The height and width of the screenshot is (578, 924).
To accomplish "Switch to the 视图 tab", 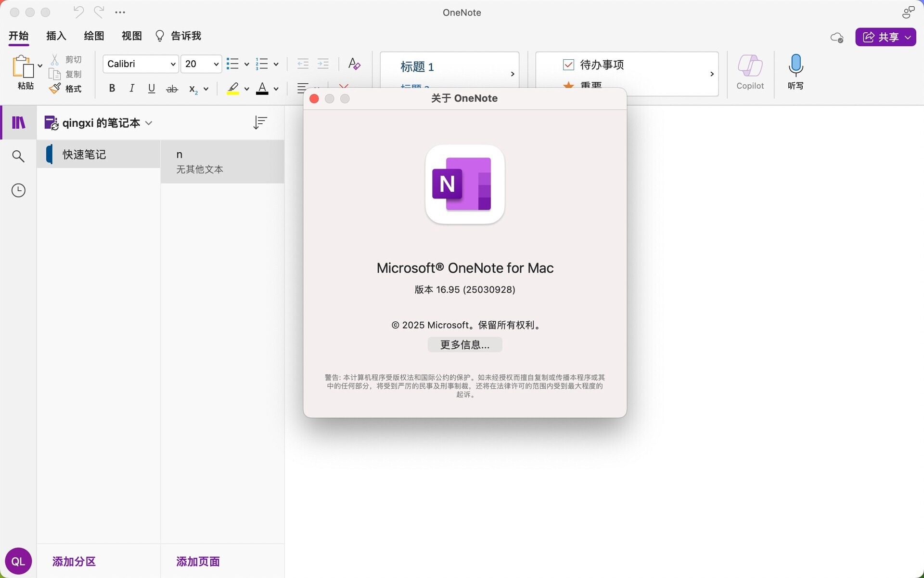I will point(131,36).
